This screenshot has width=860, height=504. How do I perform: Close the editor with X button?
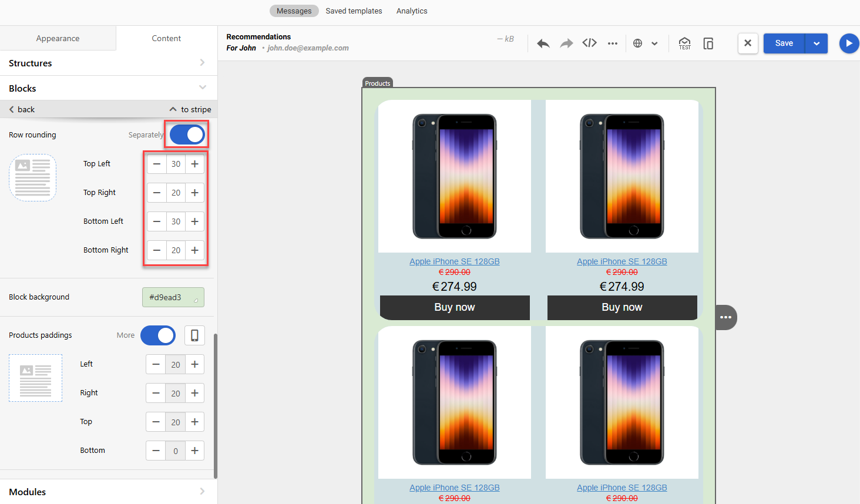click(x=748, y=43)
